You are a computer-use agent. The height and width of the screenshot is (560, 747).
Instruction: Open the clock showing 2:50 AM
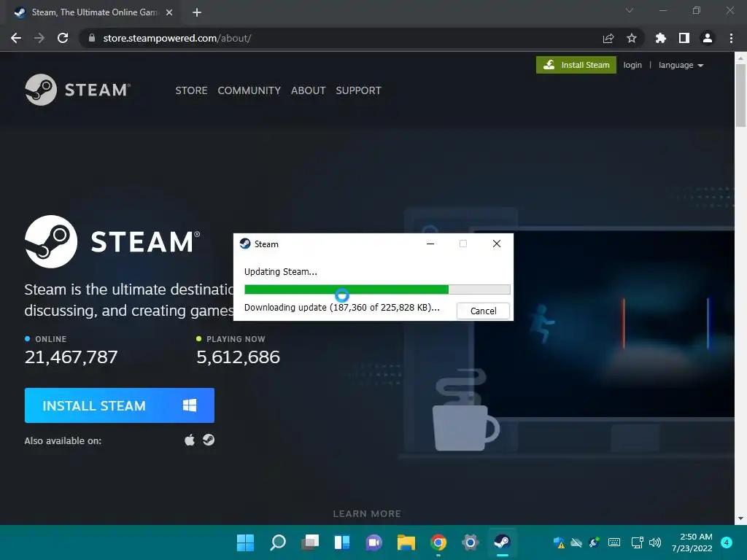pyautogui.click(x=692, y=542)
